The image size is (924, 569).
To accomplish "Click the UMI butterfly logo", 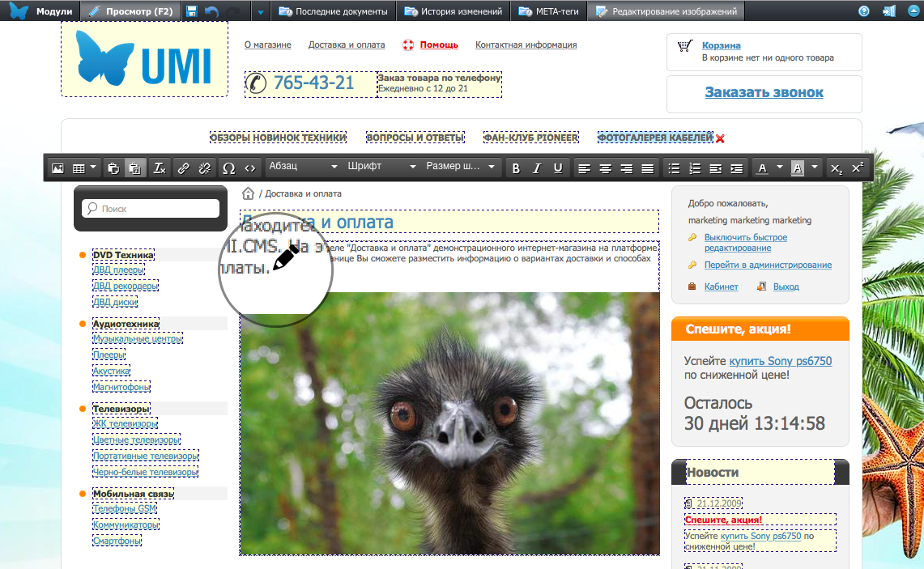I will point(144,59).
